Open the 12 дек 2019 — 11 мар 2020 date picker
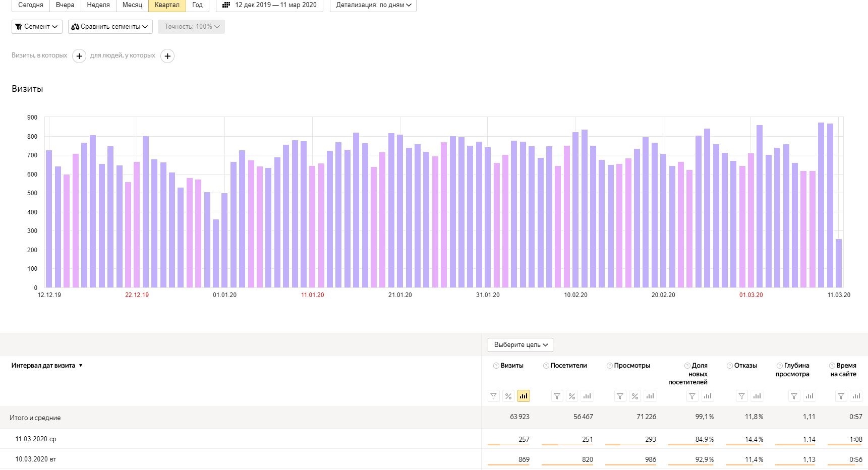Image resolution: width=868 pixels, height=470 pixels. pos(270,5)
